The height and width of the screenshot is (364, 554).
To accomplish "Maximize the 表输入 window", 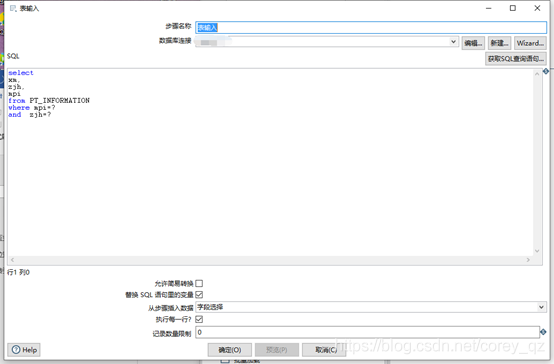I will pyautogui.click(x=513, y=8).
